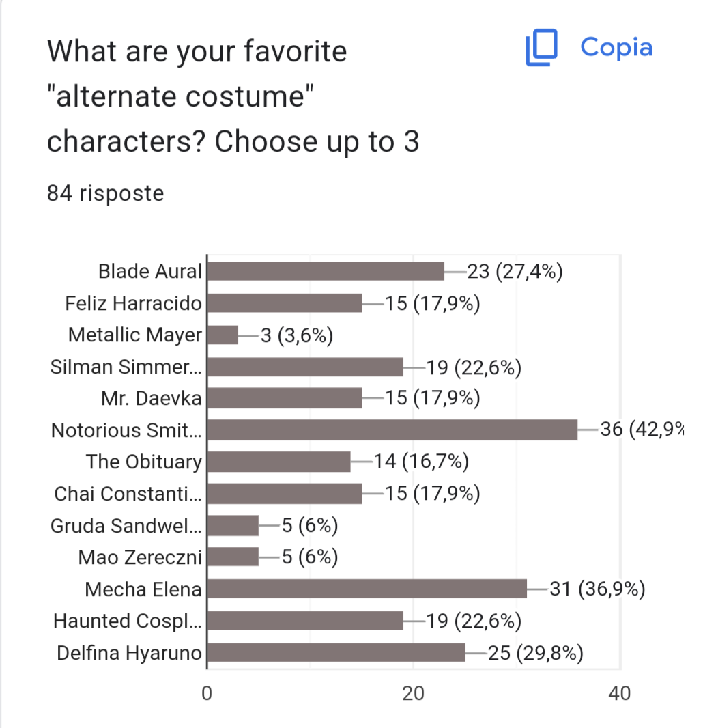Click the Mao Zereczni bar
703x728 pixels.
coord(233,557)
